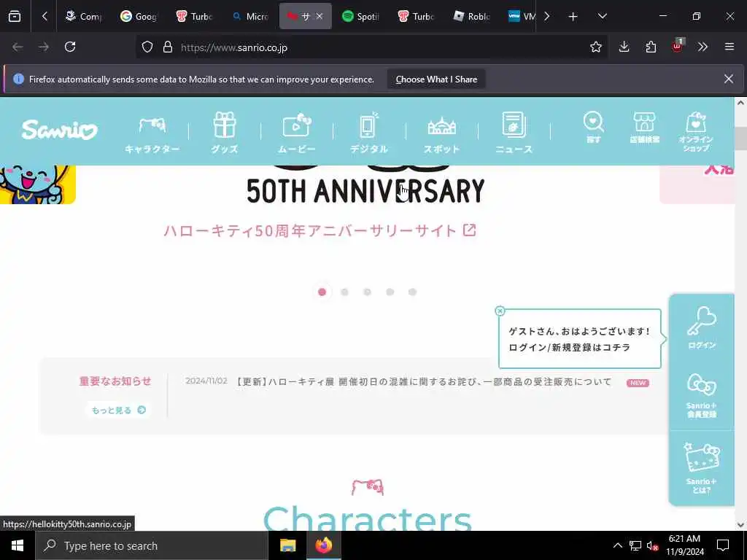
Task: Open the キャラクター characters menu
Action: point(152,133)
